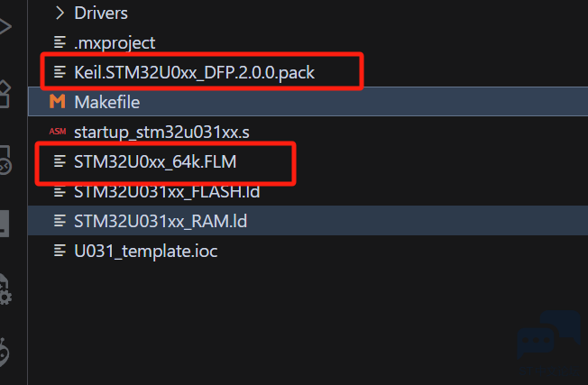Open Run and Debug in activity bar
Screen dimensions: 588x385
click(5, 27)
